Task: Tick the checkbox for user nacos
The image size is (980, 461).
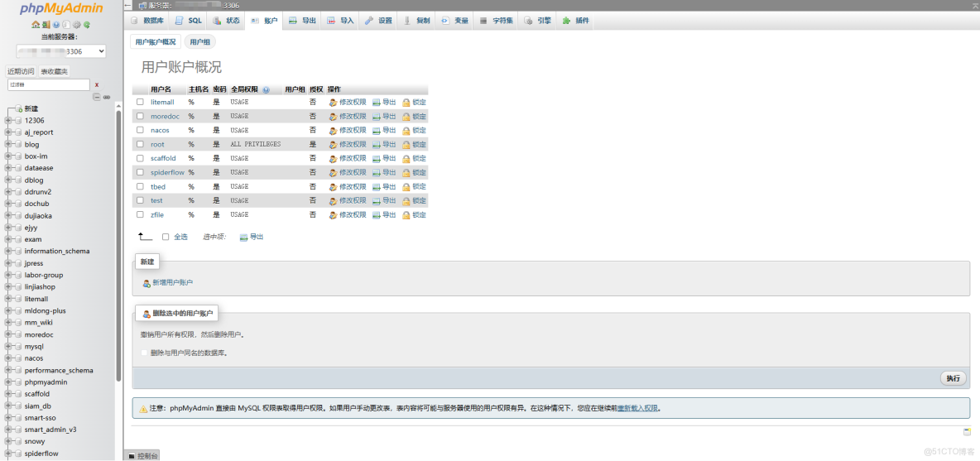Action: (x=140, y=130)
